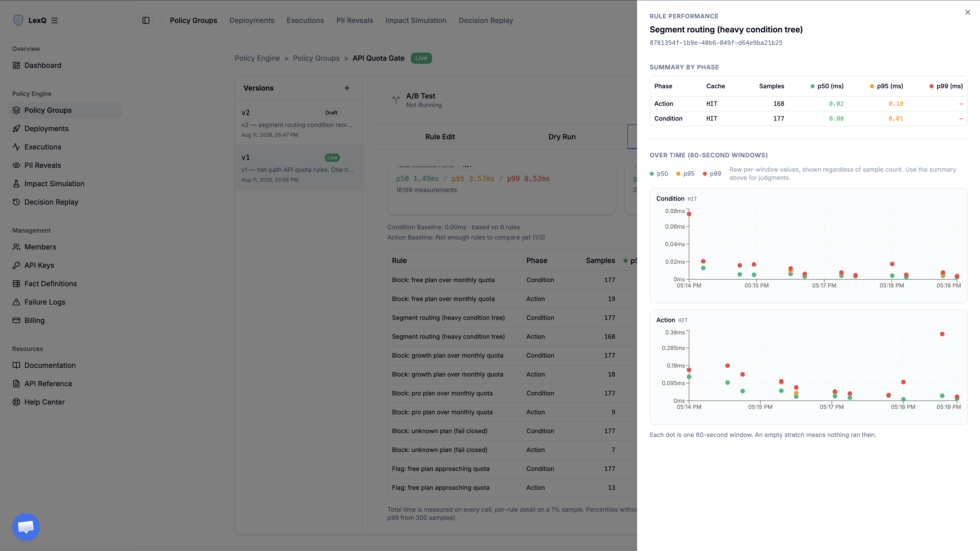Open the hamburger menu next to LexQ
The width and height of the screenshot is (980, 551).
pyautogui.click(x=54, y=20)
